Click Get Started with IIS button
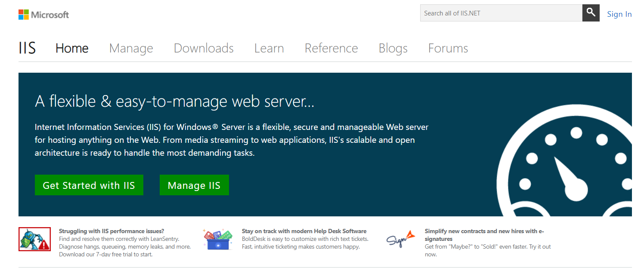The width and height of the screenshot is (644, 271). (89, 185)
